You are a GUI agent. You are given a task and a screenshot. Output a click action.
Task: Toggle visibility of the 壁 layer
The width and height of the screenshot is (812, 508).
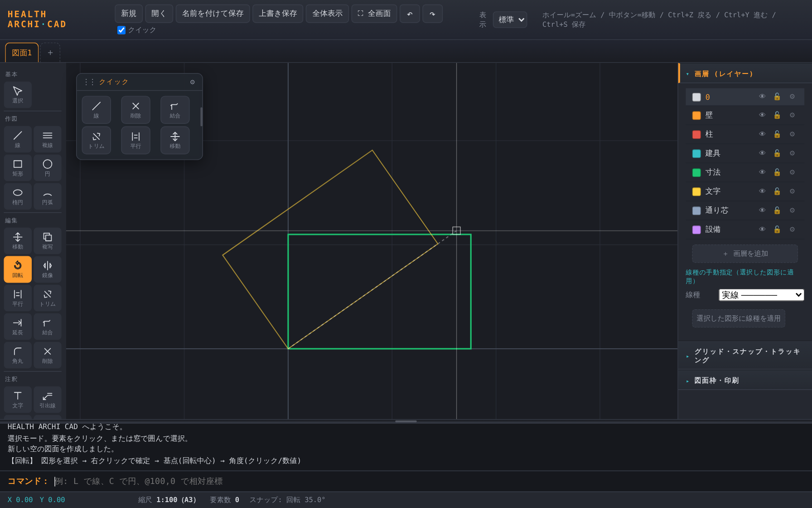pos(762,115)
